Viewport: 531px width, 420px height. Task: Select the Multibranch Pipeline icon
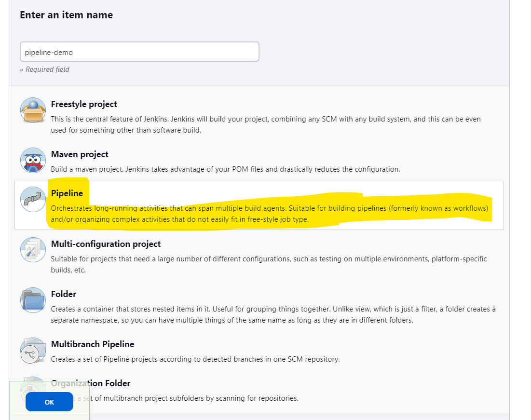(33, 350)
